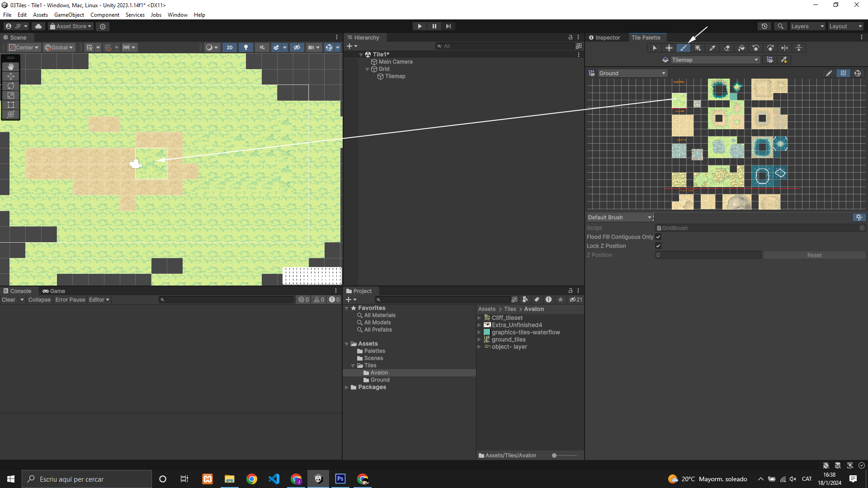
Task: Choose the Flood Fill bucket tool
Action: [741, 48]
